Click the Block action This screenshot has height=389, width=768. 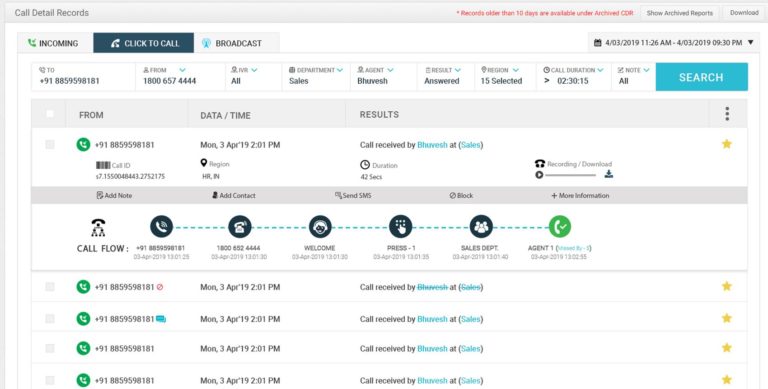click(461, 195)
